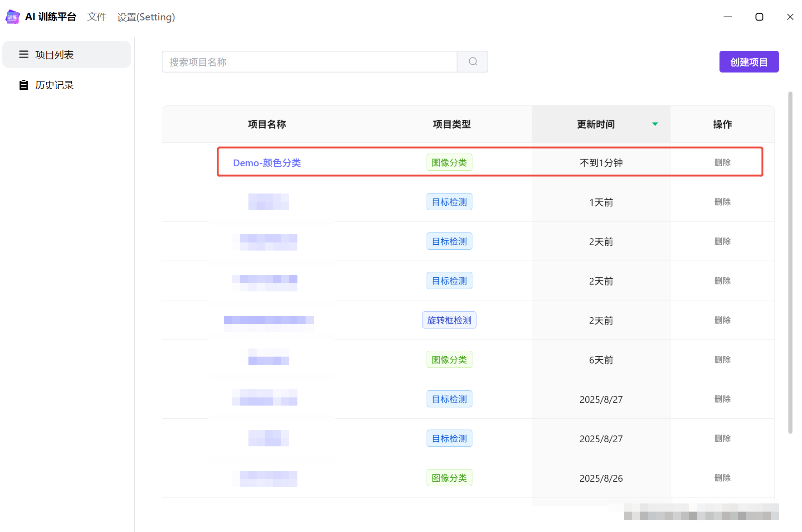Delete the project updated 2025/8/26
The width and height of the screenshot is (802, 532).
click(722, 478)
